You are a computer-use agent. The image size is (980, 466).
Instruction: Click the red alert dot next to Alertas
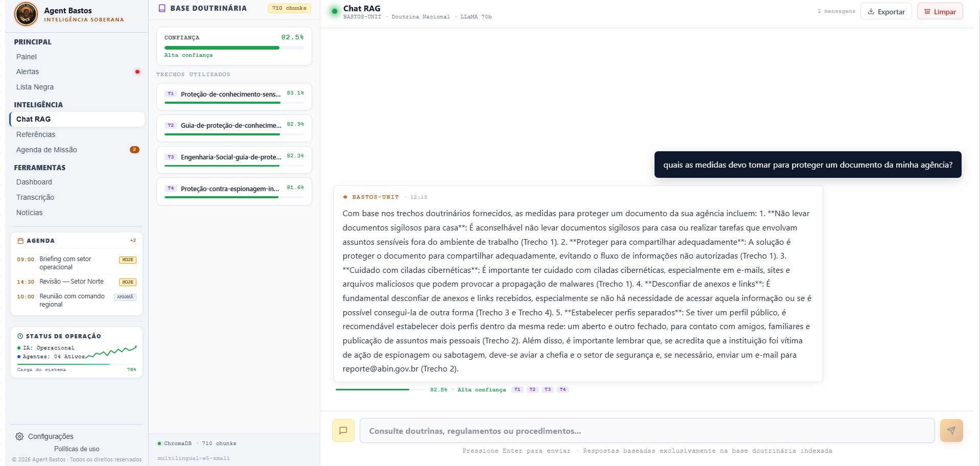click(x=137, y=72)
